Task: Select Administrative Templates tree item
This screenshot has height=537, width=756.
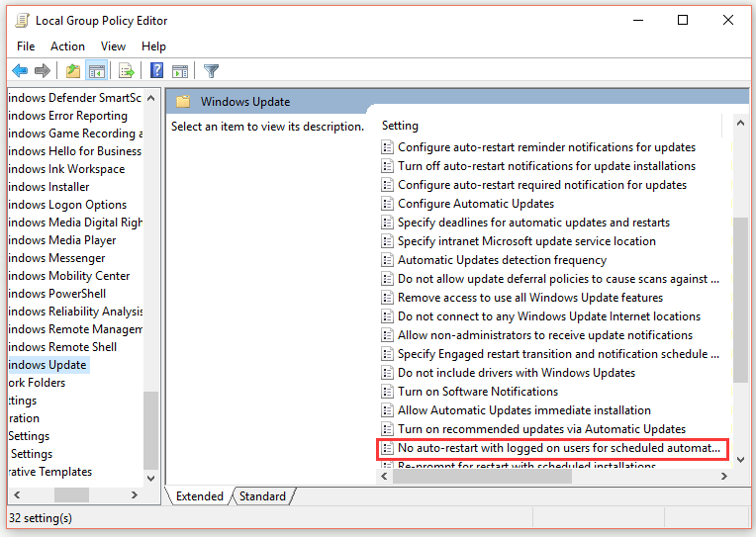Action: click(50, 472)
